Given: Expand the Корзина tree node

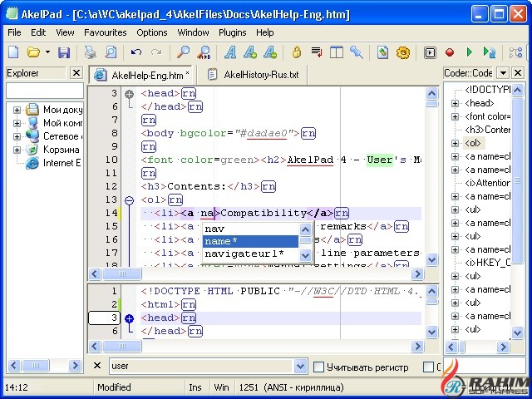Looking at the screenshot, I should coord(17,150).
